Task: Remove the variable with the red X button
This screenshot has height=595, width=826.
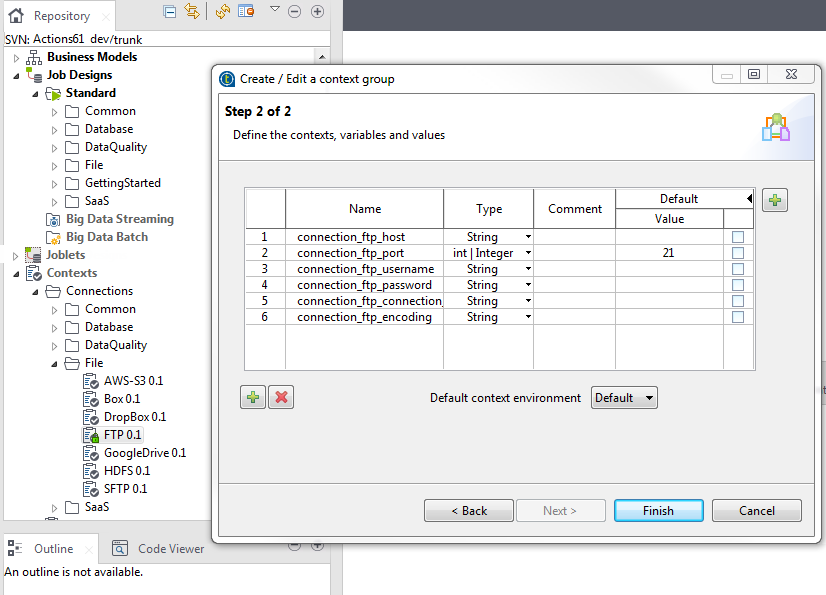Action: click(282, 397)
